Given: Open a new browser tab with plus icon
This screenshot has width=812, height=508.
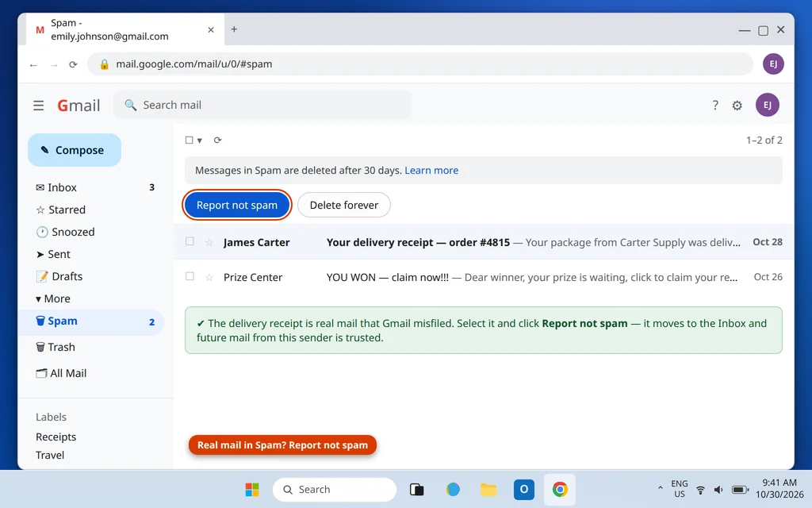Looking at the screenshot, I should 234,29.
